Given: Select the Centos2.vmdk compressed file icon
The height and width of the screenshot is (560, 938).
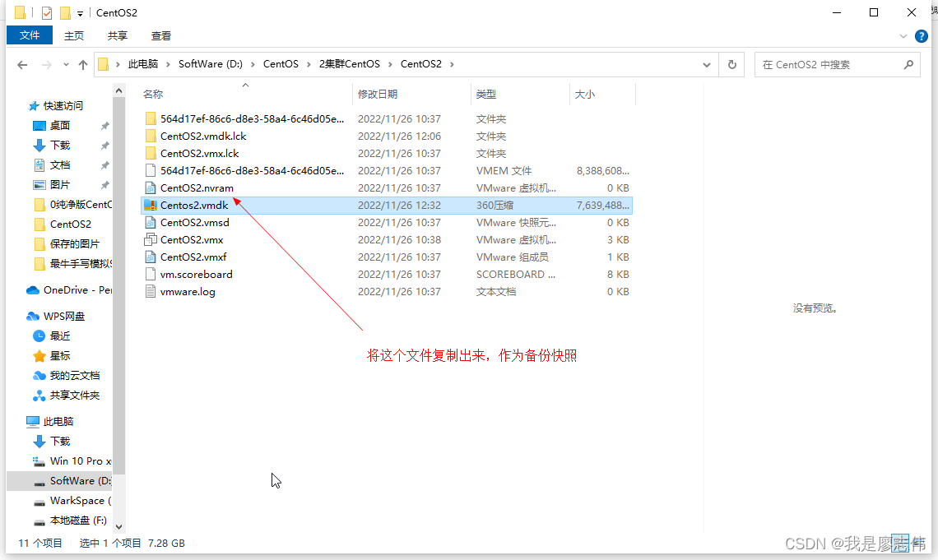Looking at the screenshot, I should 150,206.
